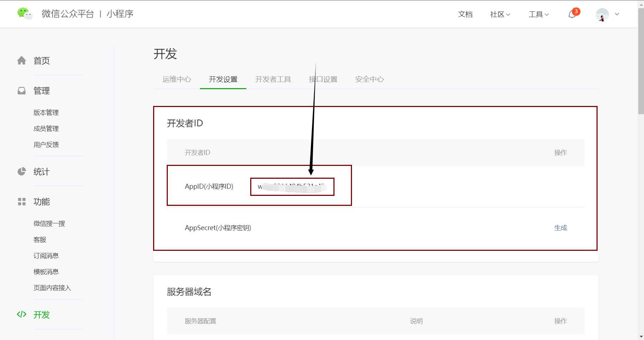Image resolution: width=644 pixels, height=340 pixels.
Task: Open 版本管理 in sidebar
Action: click(x=46, y=112)
